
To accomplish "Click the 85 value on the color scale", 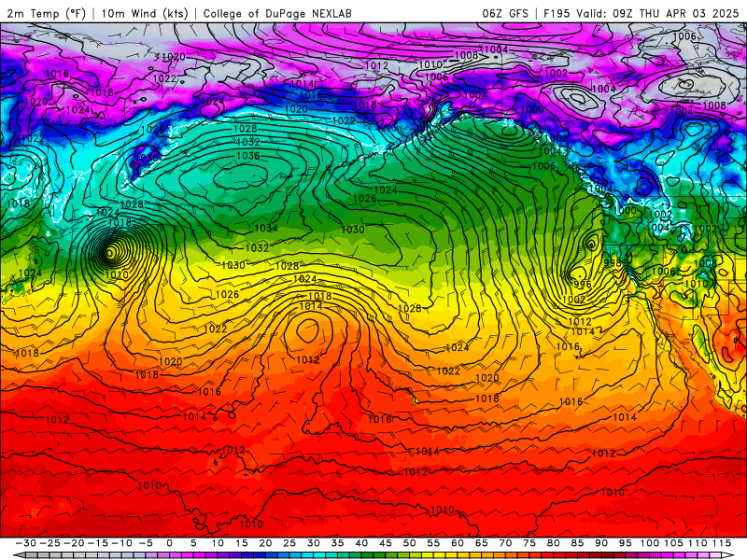I will pyautogui.click(x=577, y=543).
